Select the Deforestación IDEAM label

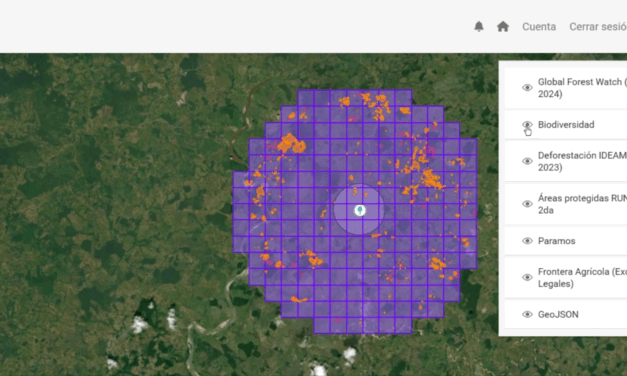pyautogui.click(x=582, y=161)
